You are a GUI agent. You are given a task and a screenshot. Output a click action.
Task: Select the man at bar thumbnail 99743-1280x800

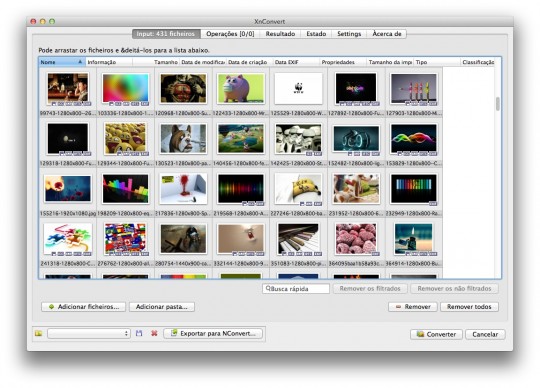pos(68,88)
